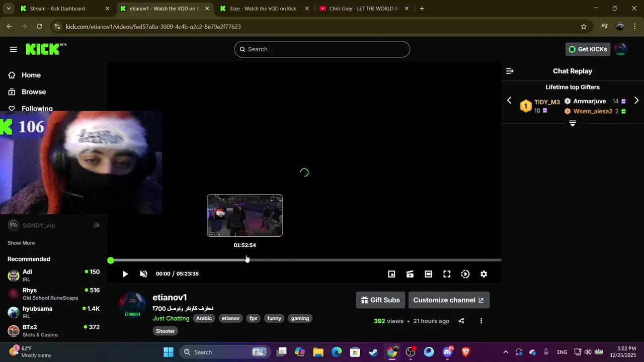644x362 pixels.
Task: Reload the page
Action: pyautogui.click(x=40, y=27)
